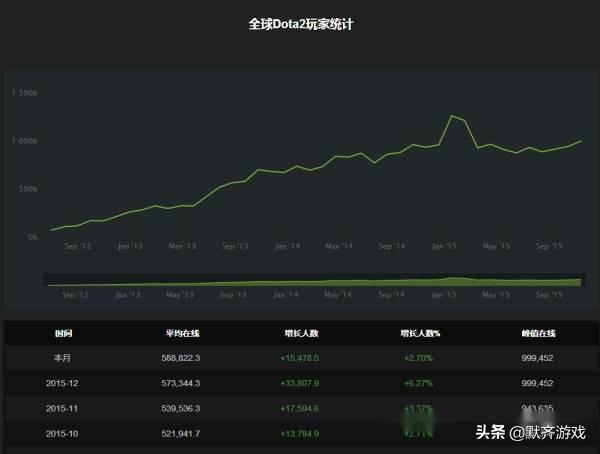Click the highest peak point on the line chart

tap(452, 116)
